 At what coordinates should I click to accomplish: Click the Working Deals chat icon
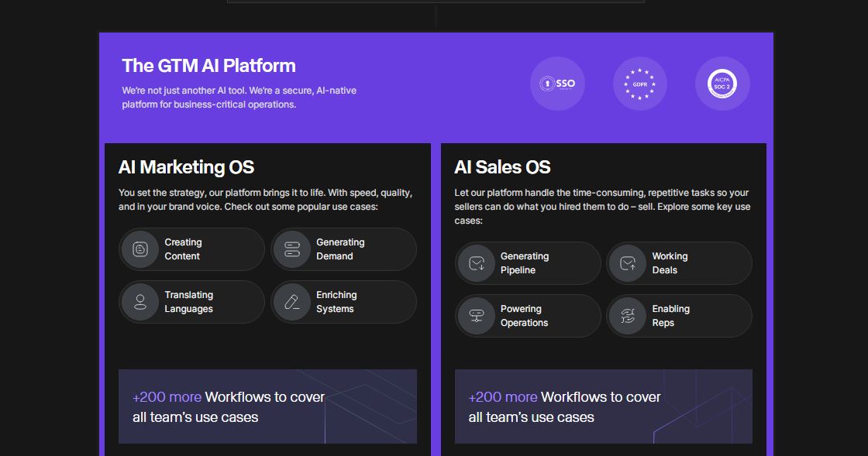coord(628,262)
